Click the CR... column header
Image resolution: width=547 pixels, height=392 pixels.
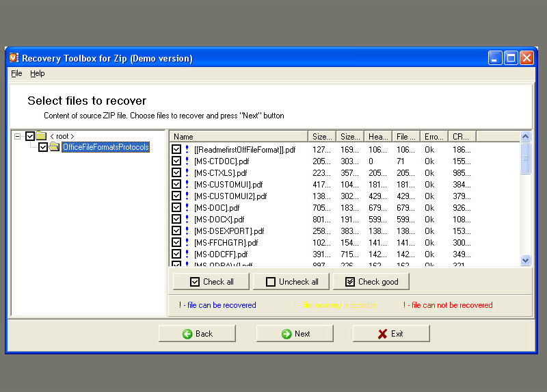tap(462, 137)
